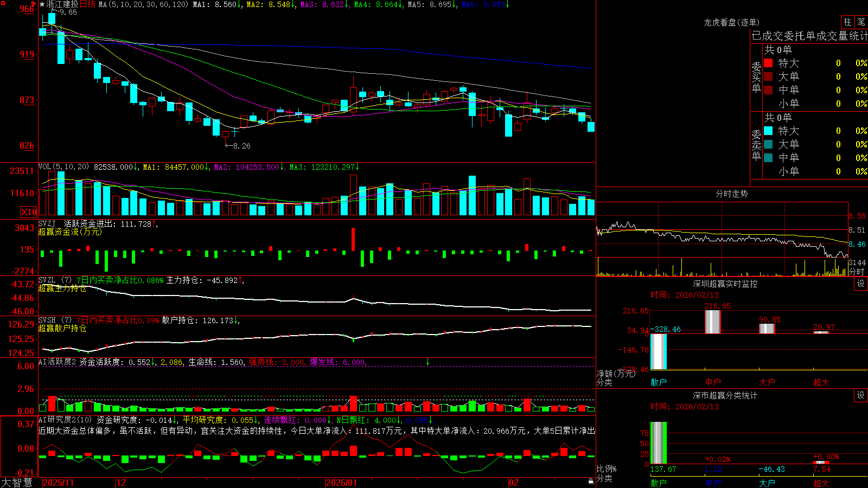Select the AI研究度2(10) indicator label
This screenshot has height=488, width=868.
point(65,420)
